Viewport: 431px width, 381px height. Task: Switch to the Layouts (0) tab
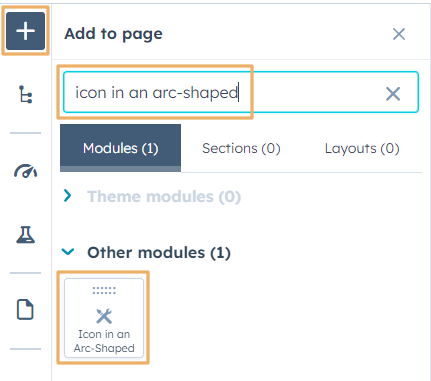pos(362,148)
